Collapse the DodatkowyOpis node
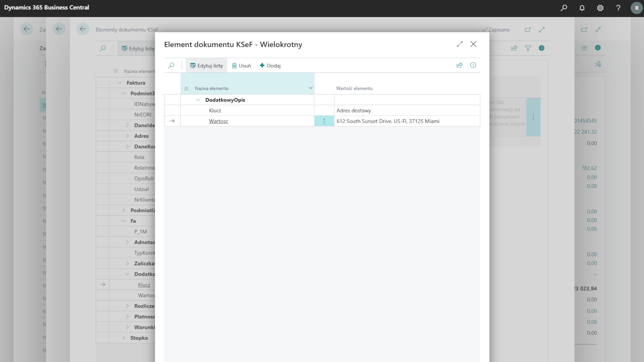The height and width of the screenshot is (362, 644). (x=198, y=100)
